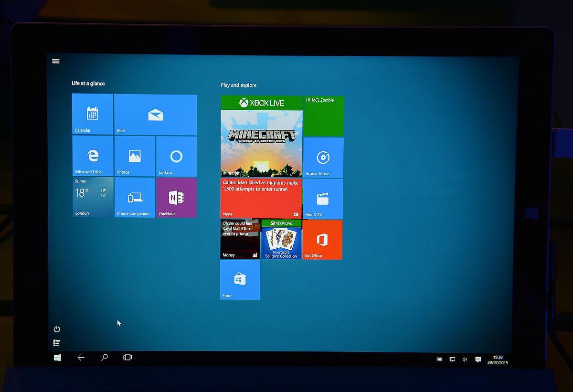Image resolution: width=573 pixels, height=392 pixels.
Task: Open the Phone Companion tile
Action: click(x=135, y=198)
